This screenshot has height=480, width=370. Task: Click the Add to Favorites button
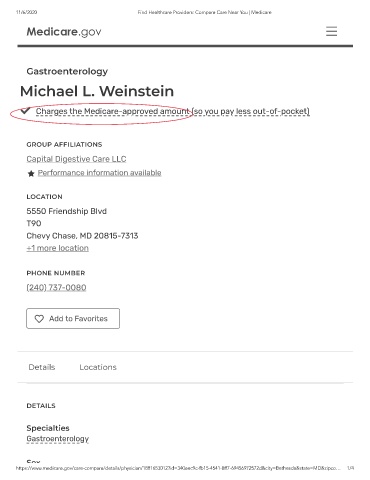pos(73,318)
